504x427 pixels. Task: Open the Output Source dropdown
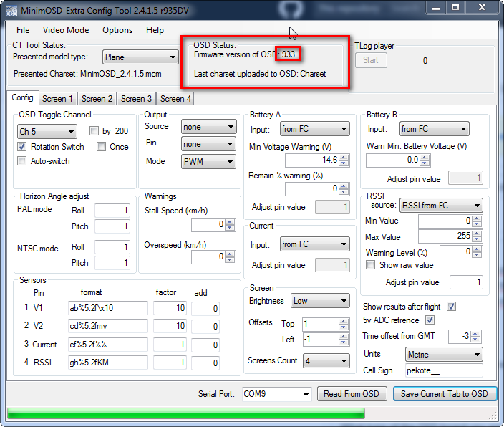(208, 127)
